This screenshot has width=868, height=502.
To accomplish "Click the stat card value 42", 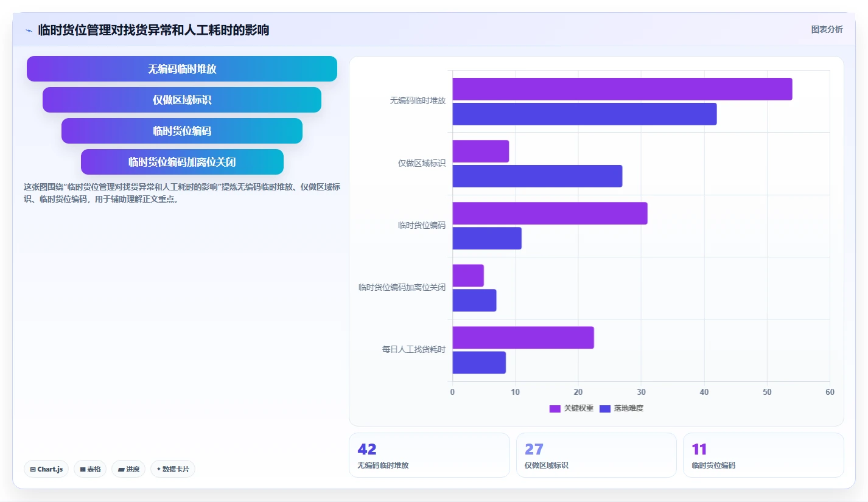I will click(x=367, y=450).
